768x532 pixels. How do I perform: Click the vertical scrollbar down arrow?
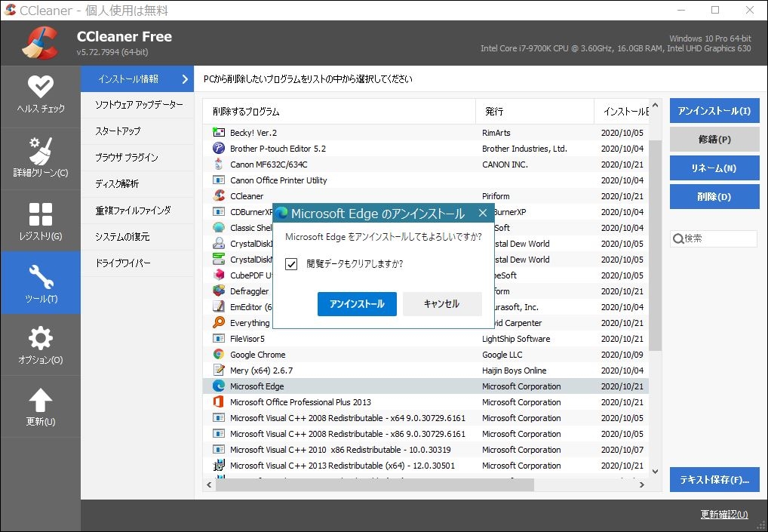[656, 472]
